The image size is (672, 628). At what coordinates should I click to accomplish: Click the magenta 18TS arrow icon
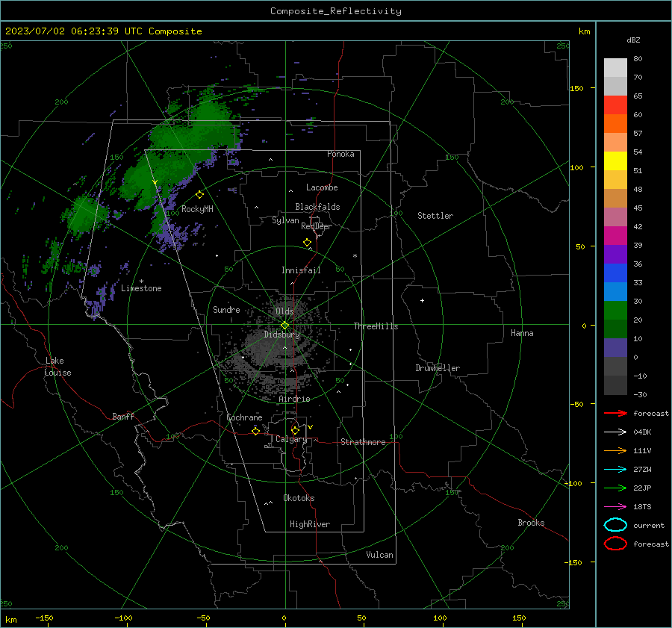click(x=615, y=507)
